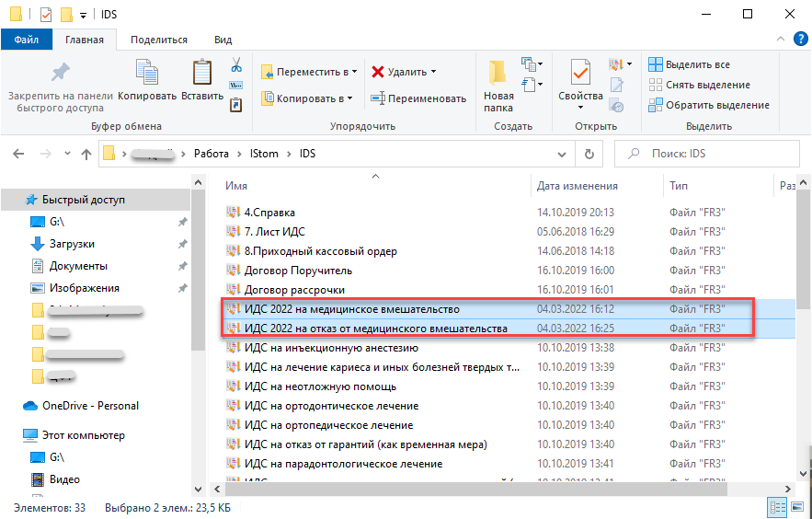Go up one level with the up arrow

click(x=86, y=154)
